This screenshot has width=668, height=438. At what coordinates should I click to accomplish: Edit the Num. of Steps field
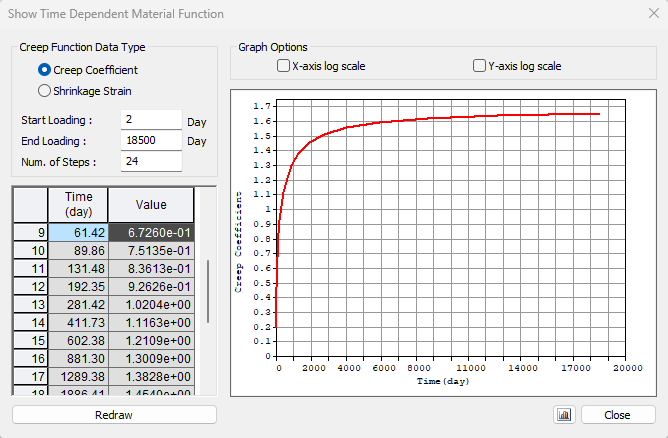151,161
